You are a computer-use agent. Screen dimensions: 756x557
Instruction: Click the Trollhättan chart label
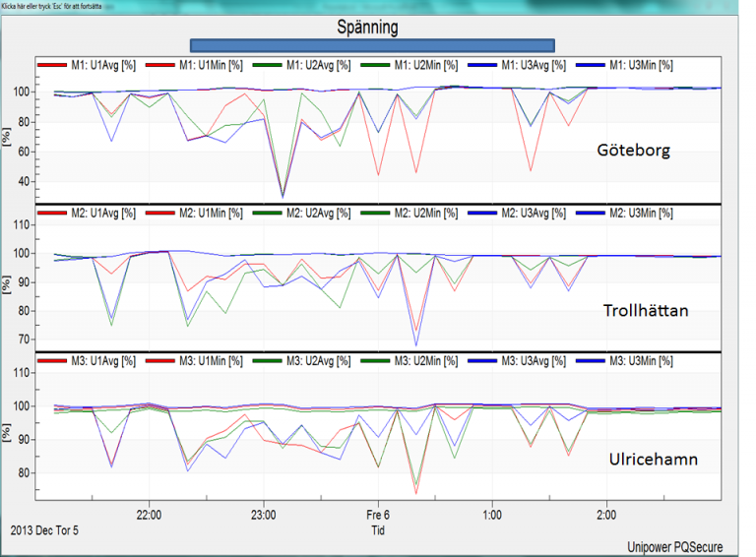click(646, 311)
